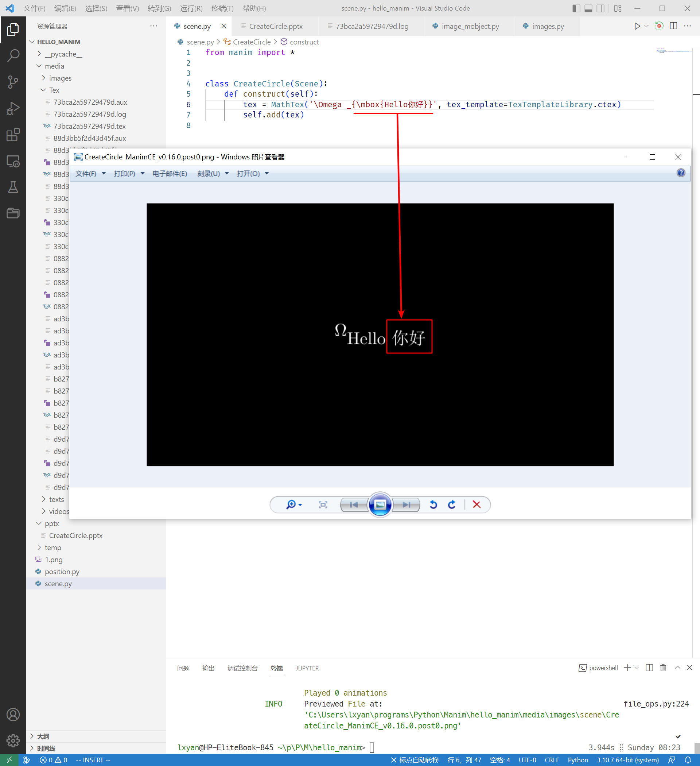Switch to the JUPYTER panel tab
Screen dimensions: 700x766
pos(307,668)
